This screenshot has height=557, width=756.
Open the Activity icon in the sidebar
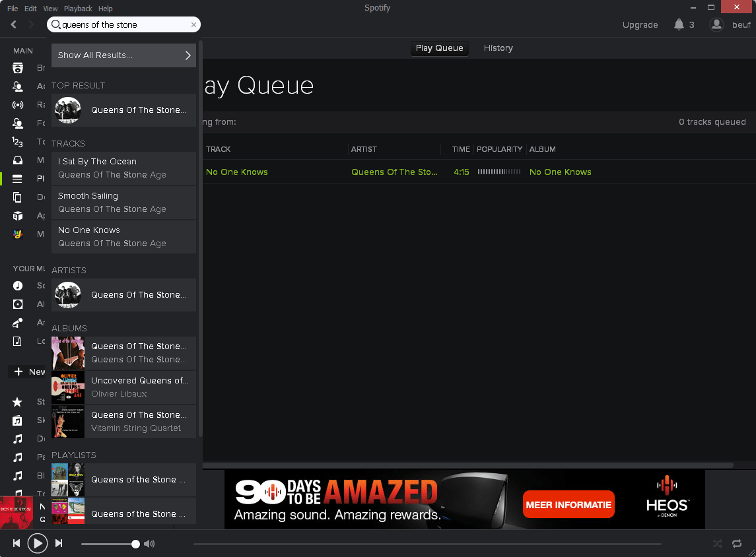[18, 86]
